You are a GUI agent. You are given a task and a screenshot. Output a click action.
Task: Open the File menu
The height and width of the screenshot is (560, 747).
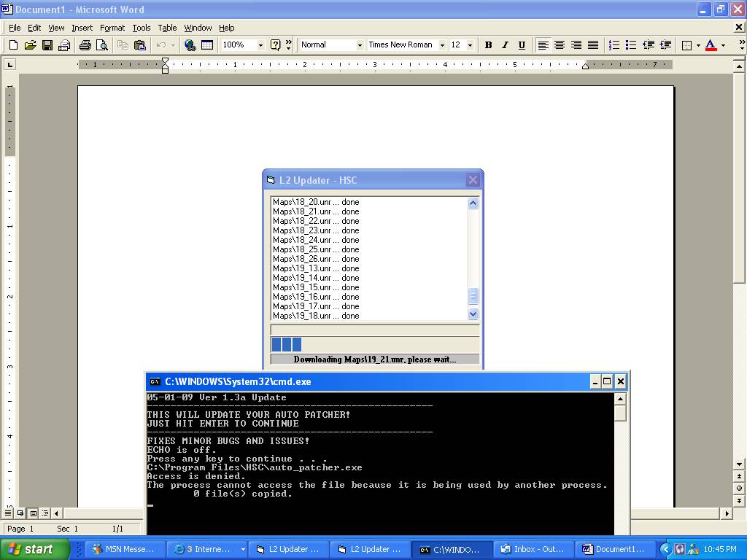coord(15,28)
